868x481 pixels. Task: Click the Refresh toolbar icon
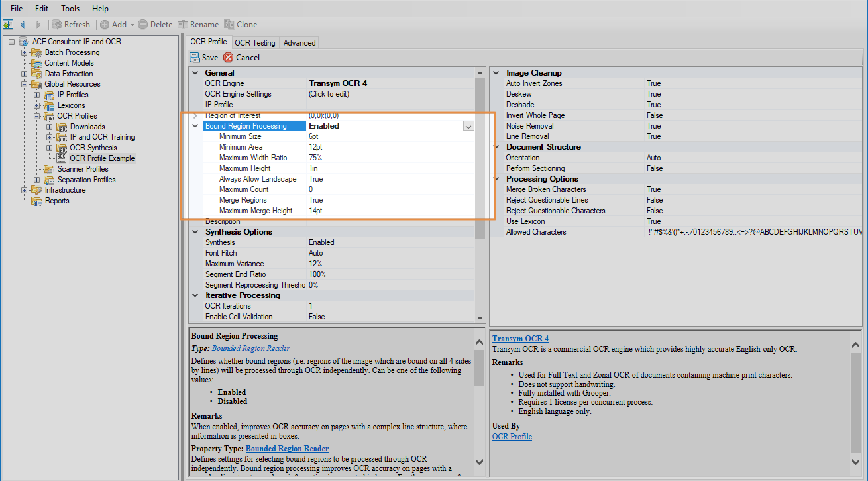click(57, 25)
